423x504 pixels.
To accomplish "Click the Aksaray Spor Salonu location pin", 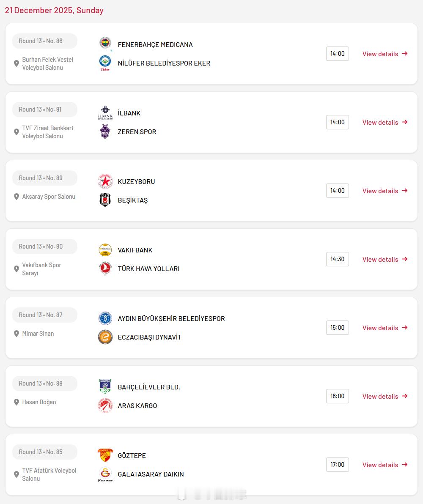I will [16, 197].
